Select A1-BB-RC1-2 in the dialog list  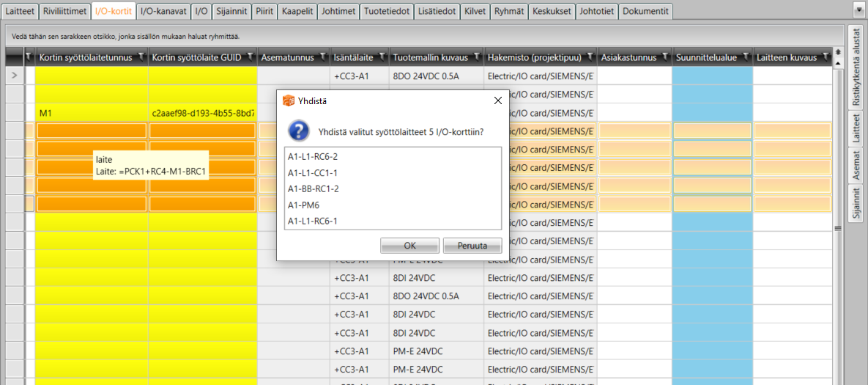(313, 188)
